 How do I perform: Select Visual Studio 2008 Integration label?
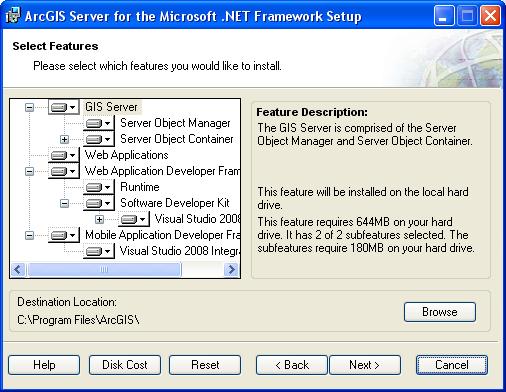click(180, 251)
